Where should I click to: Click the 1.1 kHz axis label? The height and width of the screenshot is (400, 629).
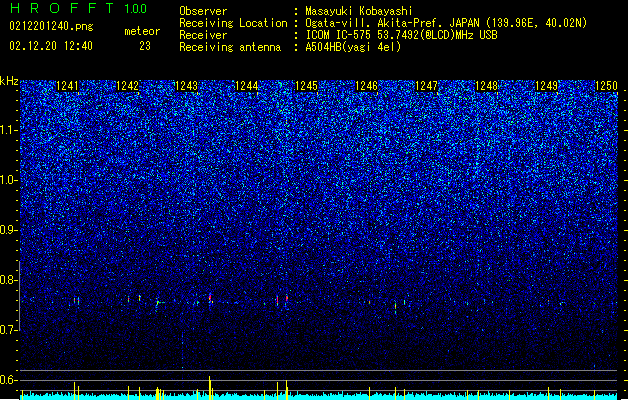click(x=9, y=130)
